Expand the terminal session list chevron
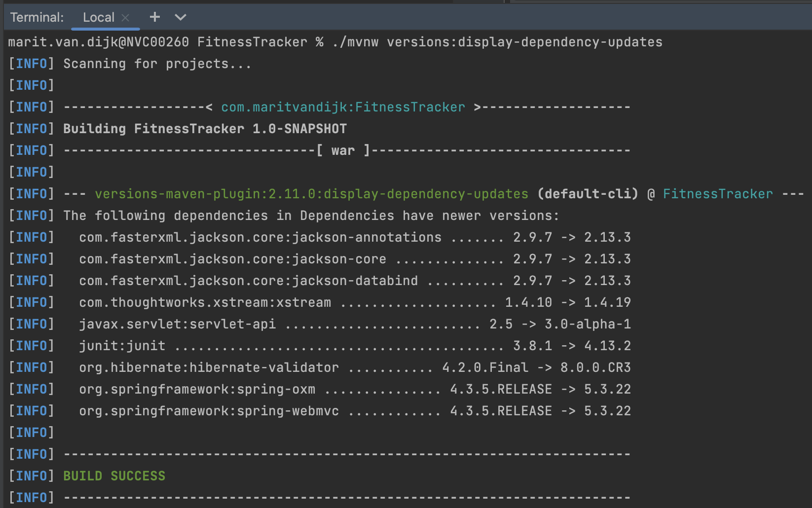The height and width of the screenshot is (508, 812). coord(180,17)
